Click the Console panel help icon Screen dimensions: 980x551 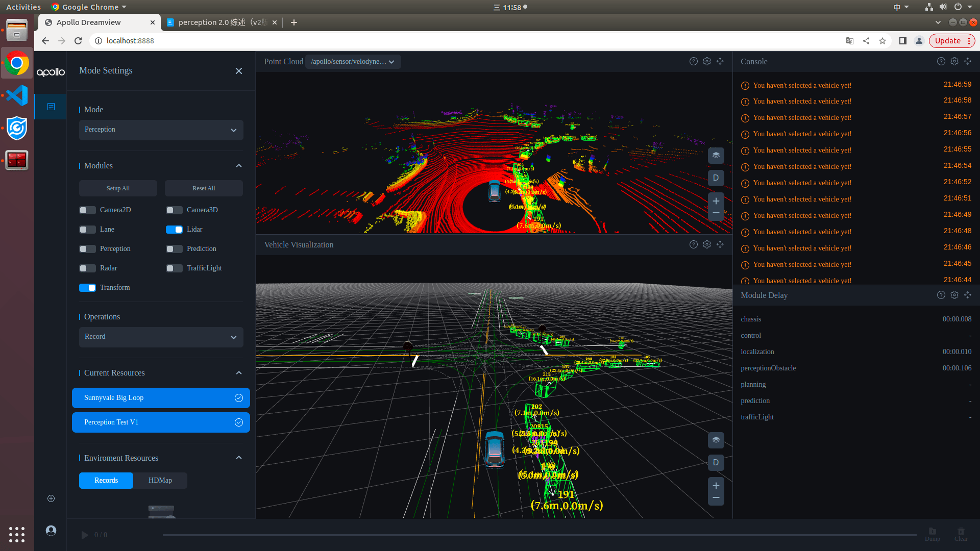tap(941, 61)
